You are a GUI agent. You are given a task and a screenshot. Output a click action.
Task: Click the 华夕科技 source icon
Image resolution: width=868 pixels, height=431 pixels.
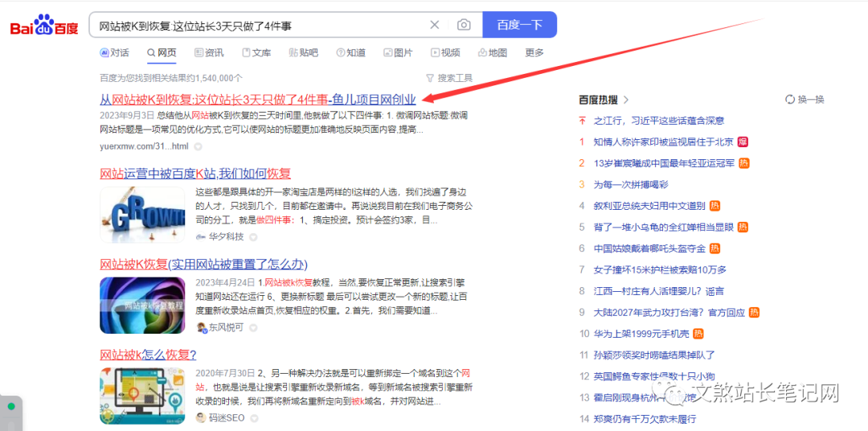(201, 237)
